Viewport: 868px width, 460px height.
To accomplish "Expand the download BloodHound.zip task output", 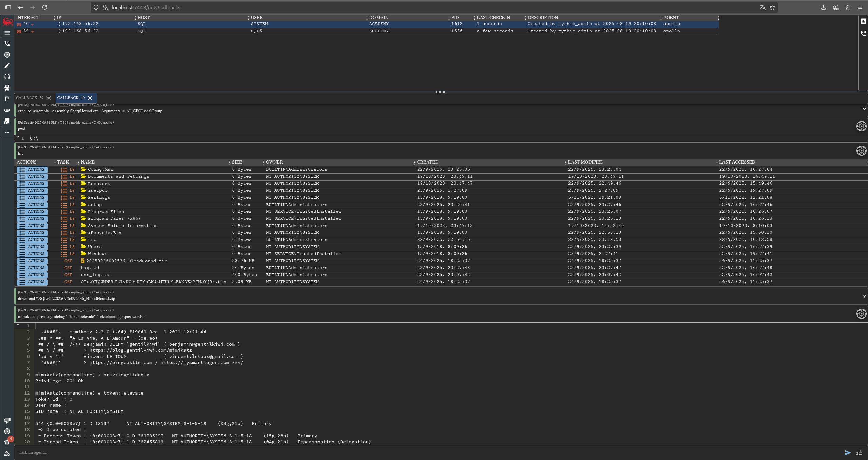I will [x=864, y=296].
